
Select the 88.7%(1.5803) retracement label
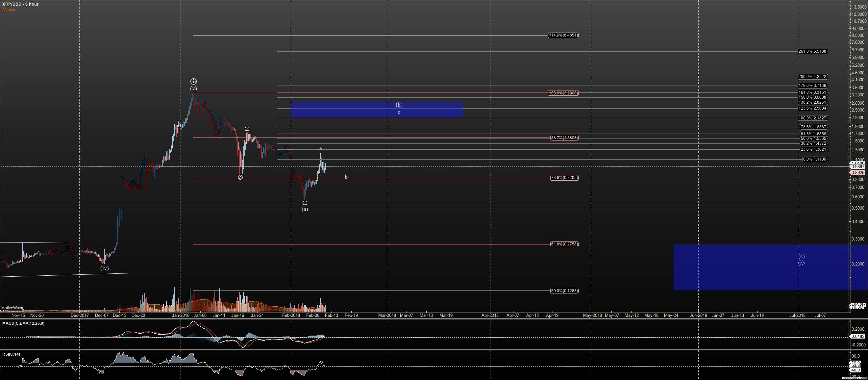pos(564,138)
